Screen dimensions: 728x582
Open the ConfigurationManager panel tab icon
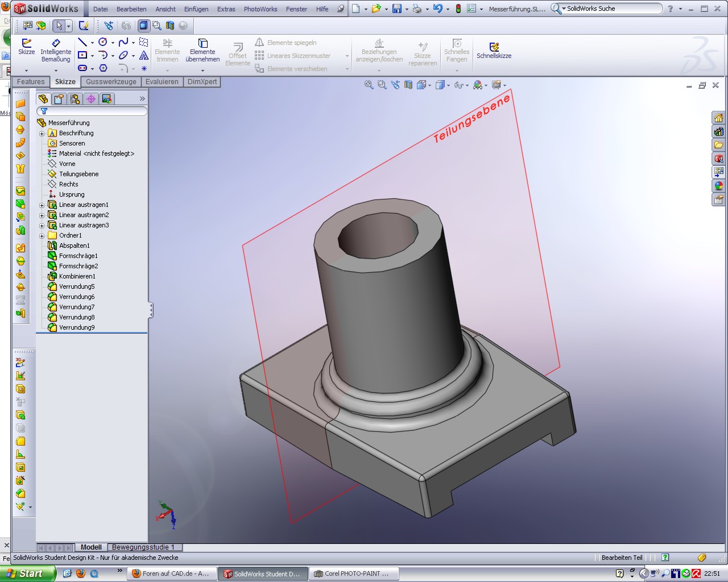tap(75, 99)
